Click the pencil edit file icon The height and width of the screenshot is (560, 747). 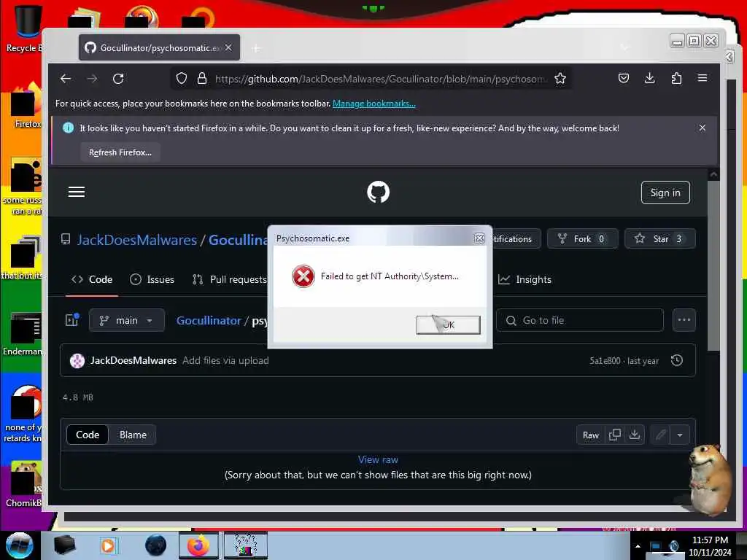tap(660, 435)
